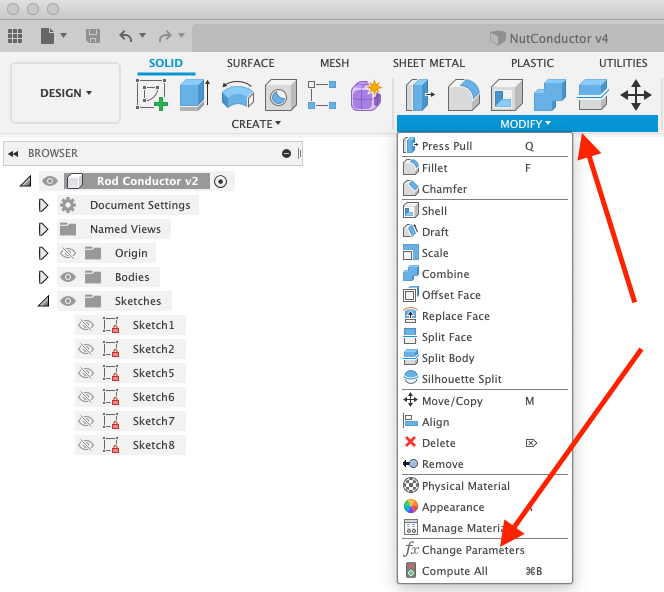Hide the Bodies folder
Screen dimensions: 664x592
(x=68, y=277)
